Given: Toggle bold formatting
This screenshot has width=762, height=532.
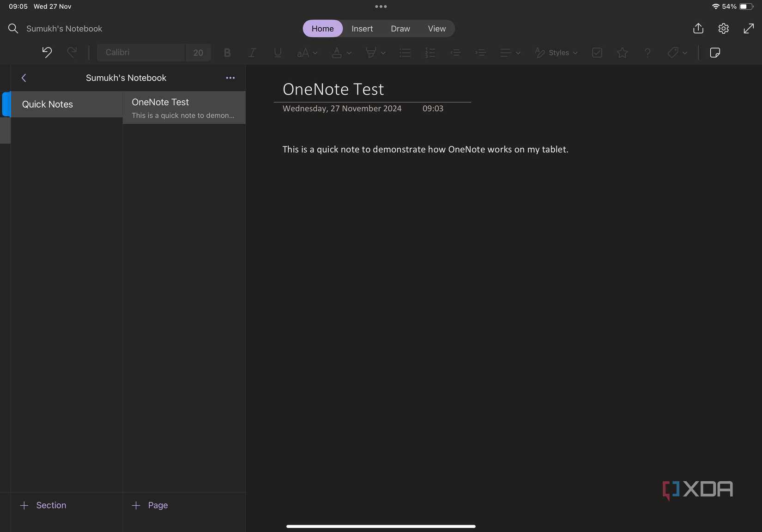Looking at the screenshot, I should tap(227, 53).
